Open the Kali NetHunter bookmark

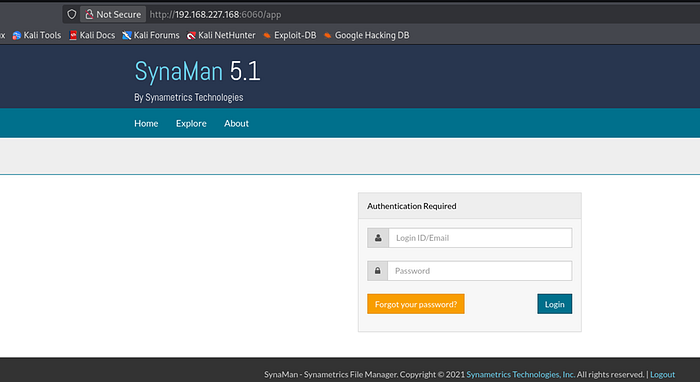point(221,35)
